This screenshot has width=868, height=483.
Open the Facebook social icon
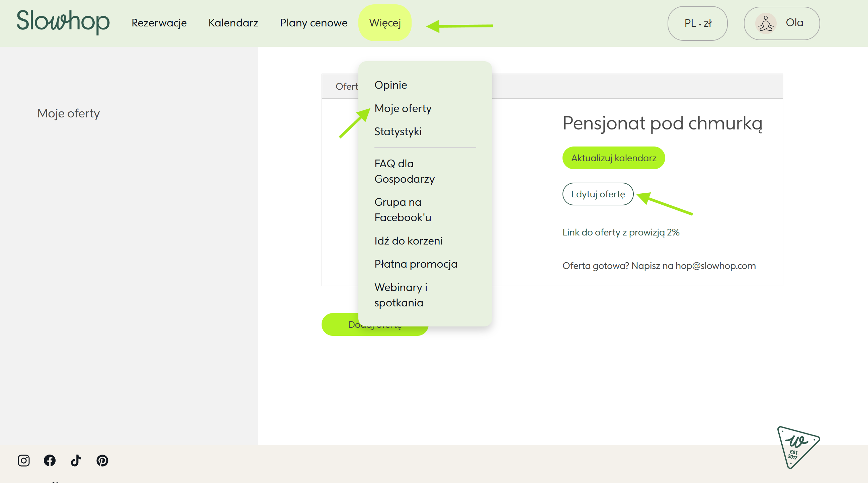point(50,460)
